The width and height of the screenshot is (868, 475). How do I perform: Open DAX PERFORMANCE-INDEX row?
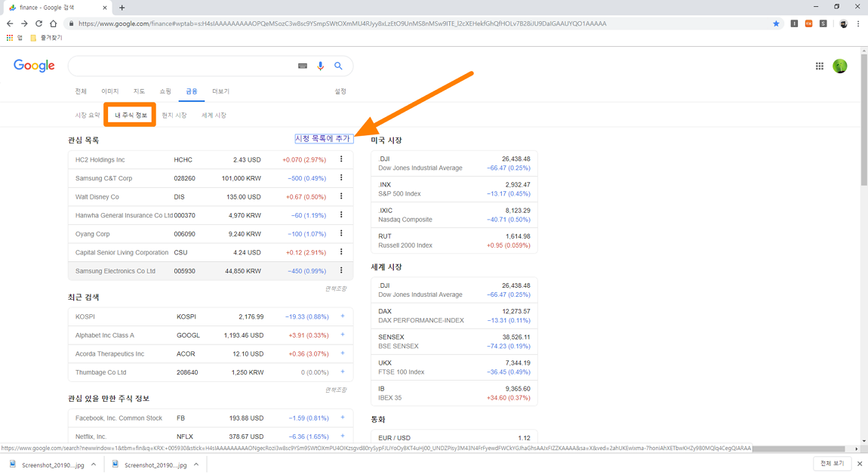click(454, 316)
